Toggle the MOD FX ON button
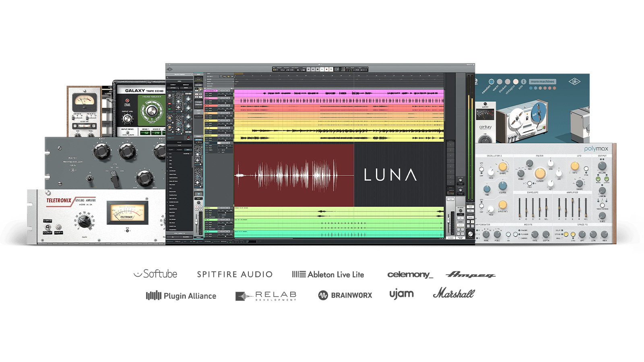644x362 pixels. (508, 234)
